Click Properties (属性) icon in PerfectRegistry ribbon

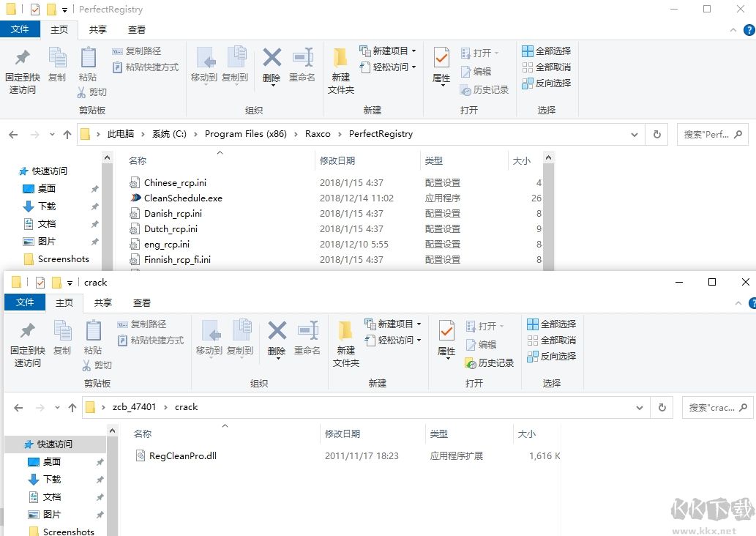441,58
